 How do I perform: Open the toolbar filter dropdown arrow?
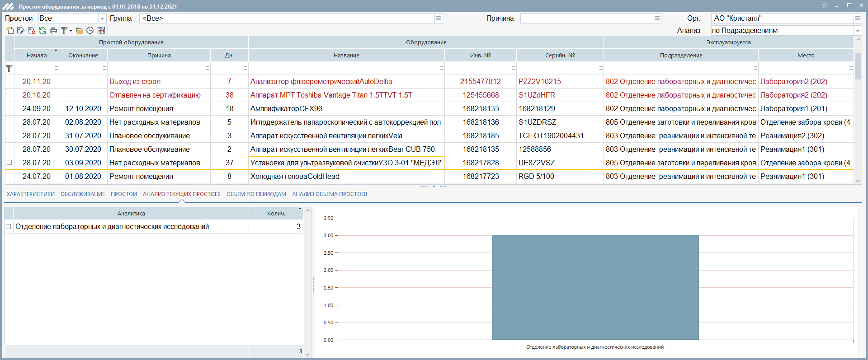tap(71, 31)
